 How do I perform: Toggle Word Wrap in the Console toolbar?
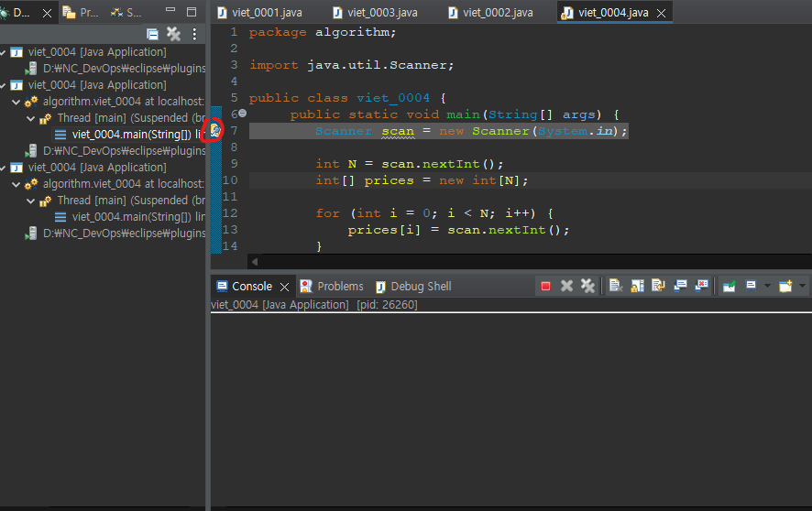(x=658, y=287)
